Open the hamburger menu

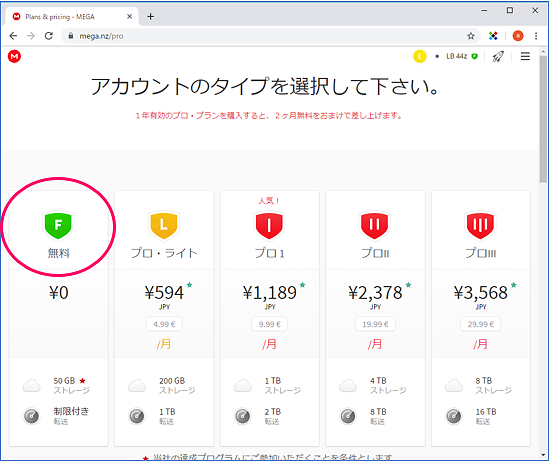tap(525, 56)
